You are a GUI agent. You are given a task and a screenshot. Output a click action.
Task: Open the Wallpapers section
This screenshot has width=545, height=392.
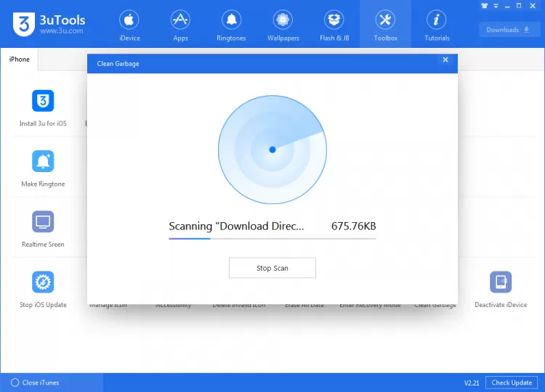point(283,25)
